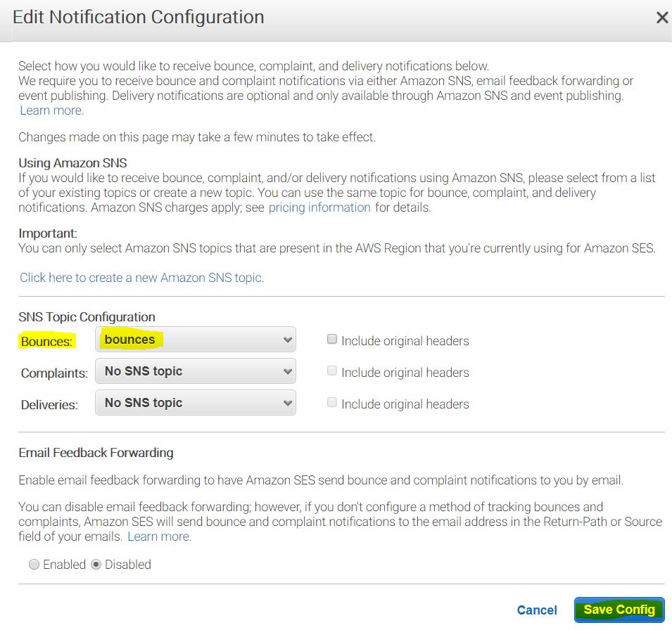Click the SNS Topic Configuration heading

click(x=87, y=317)
